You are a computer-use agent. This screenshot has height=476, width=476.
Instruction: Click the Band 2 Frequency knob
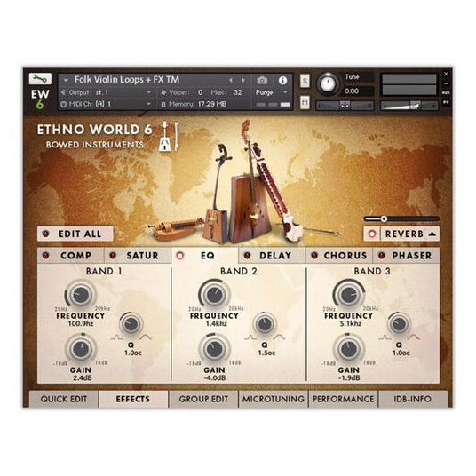tap(214, 294)
